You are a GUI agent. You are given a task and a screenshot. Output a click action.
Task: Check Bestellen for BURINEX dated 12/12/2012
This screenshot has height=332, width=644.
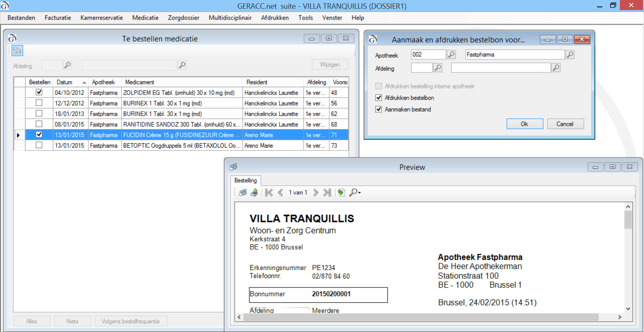tap(39, 103)
